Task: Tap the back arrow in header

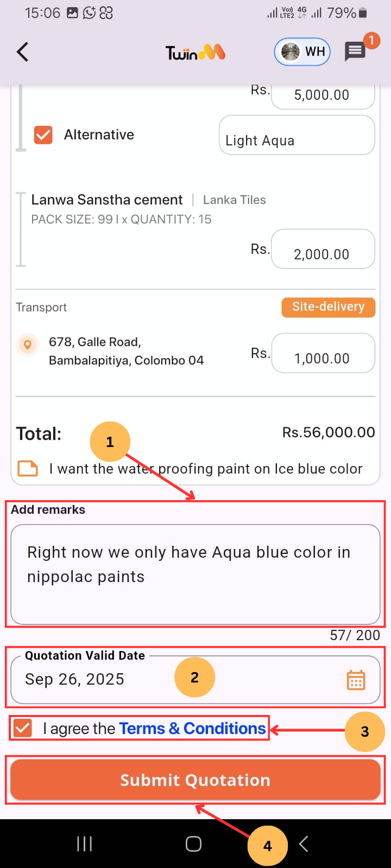Action: click(x=22, y=52)
